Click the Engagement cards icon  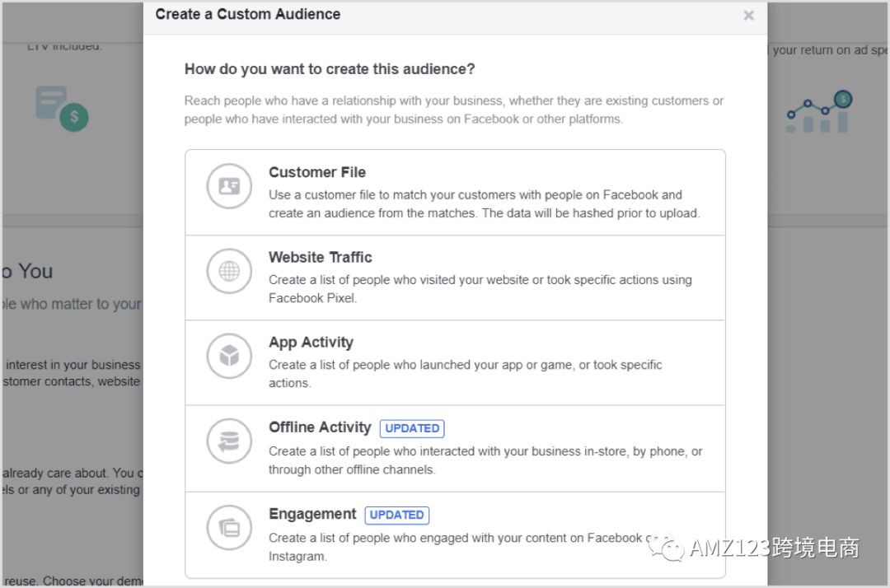coord(228,528)
